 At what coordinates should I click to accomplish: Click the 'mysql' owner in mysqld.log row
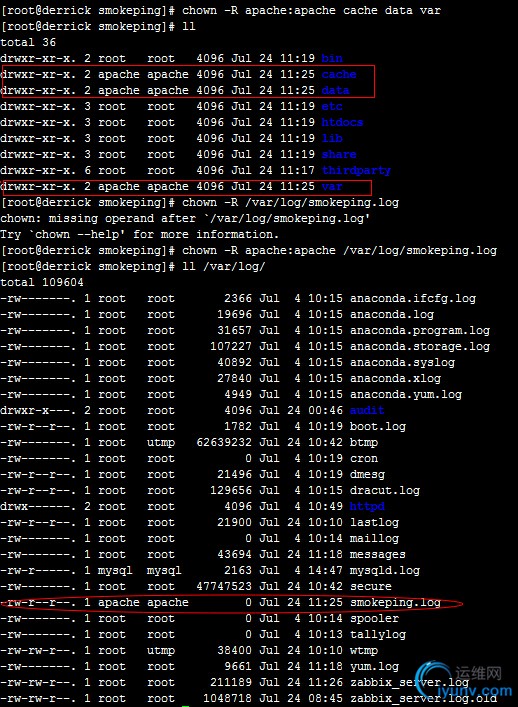pos(115,571)
